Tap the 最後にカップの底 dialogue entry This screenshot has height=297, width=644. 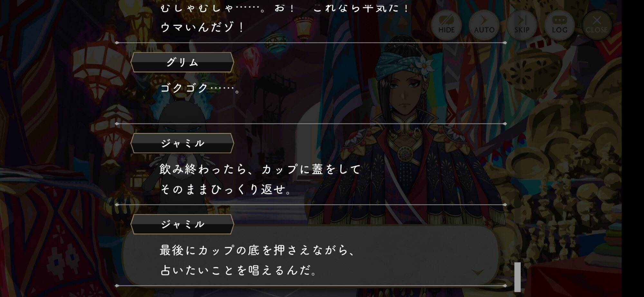coord(258,260)
